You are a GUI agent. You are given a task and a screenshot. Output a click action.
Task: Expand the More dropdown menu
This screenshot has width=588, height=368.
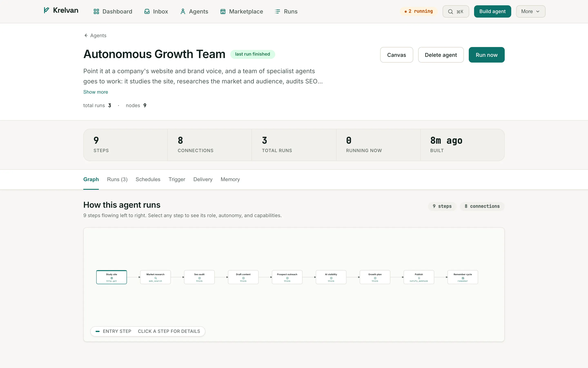[531, 11]
